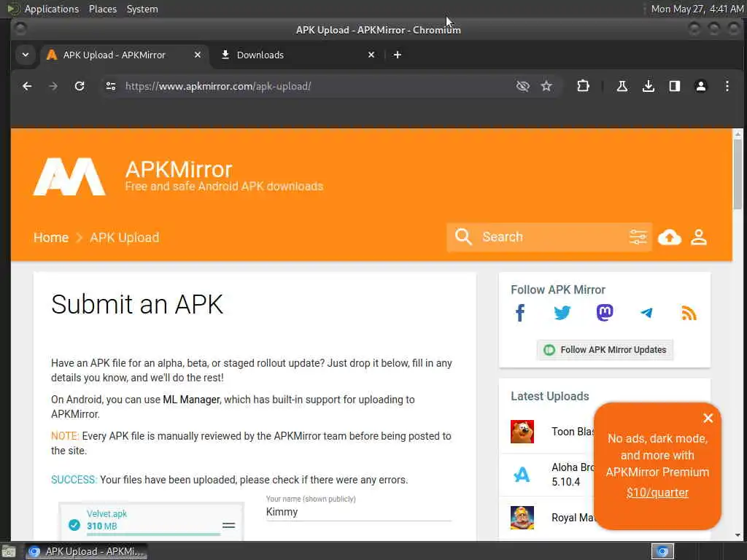Viewport: 747px width, 560px height.
Task: Click the search magnifier icon
Action: 463,237
